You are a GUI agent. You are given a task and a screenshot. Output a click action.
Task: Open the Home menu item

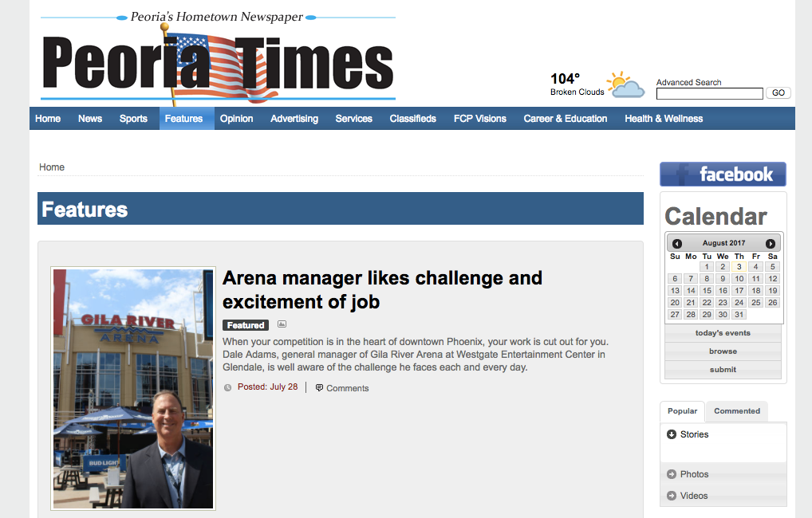coord(48,119)
